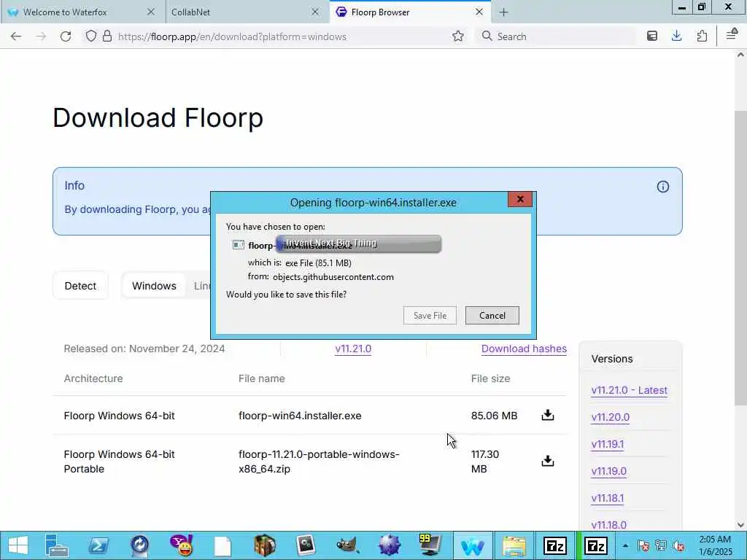The image size is (747, 560).
Task: Click the floorp-11.21.0-portable-windows-x86_64.zip file name
Action: pos(319,462)
